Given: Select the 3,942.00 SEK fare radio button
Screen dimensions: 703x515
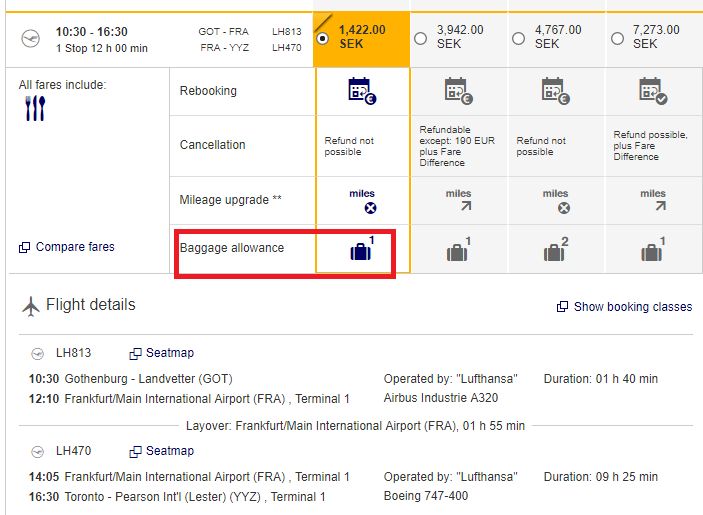Looking at the screenshot, I should tap(420, 39).
